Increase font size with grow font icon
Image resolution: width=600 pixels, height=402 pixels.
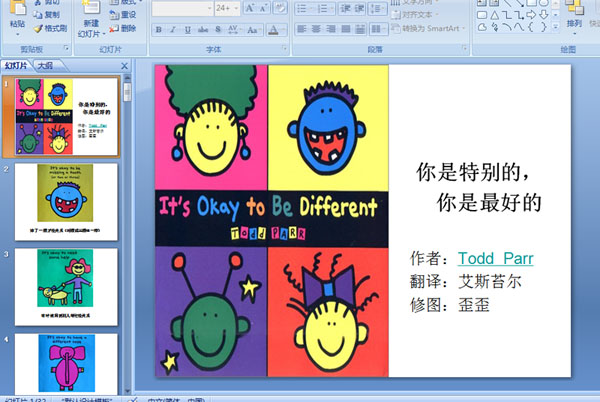coord(249,9)
